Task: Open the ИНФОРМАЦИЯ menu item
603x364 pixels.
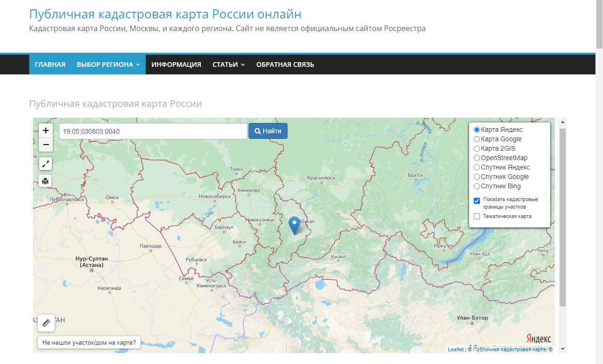Action: click(x=176, y=65)
